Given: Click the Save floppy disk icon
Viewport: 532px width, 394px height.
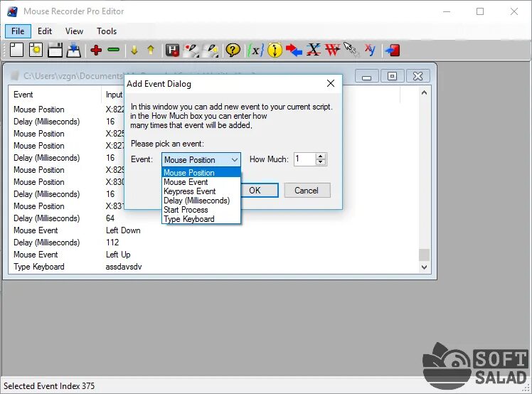Looking at the screenshot, I should [55, 50].
